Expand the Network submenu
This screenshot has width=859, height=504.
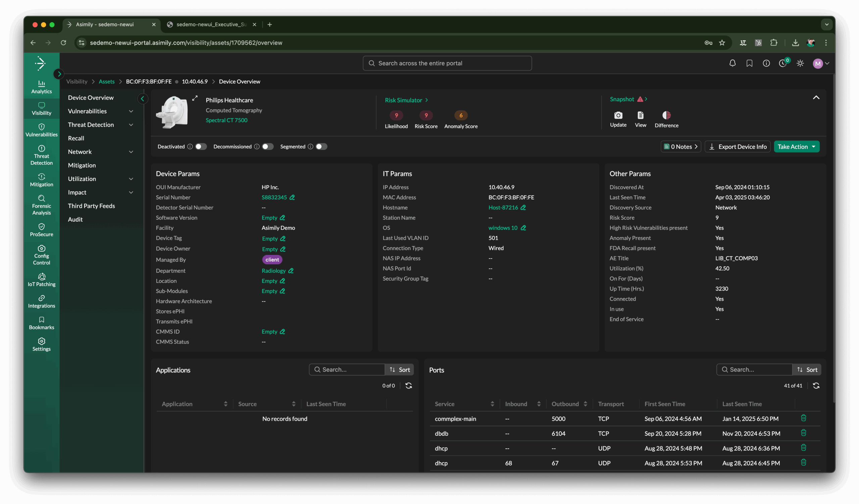131,152
